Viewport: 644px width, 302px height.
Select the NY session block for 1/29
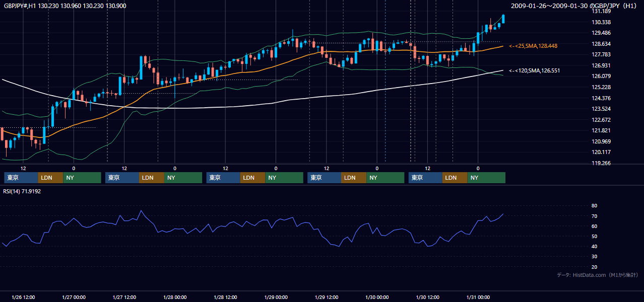[385, 178]
